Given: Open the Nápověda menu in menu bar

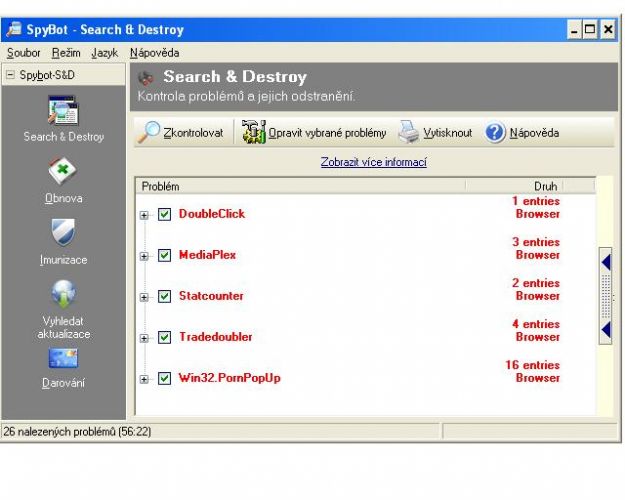Looking at the screenshot, I should tap(154, 53).
